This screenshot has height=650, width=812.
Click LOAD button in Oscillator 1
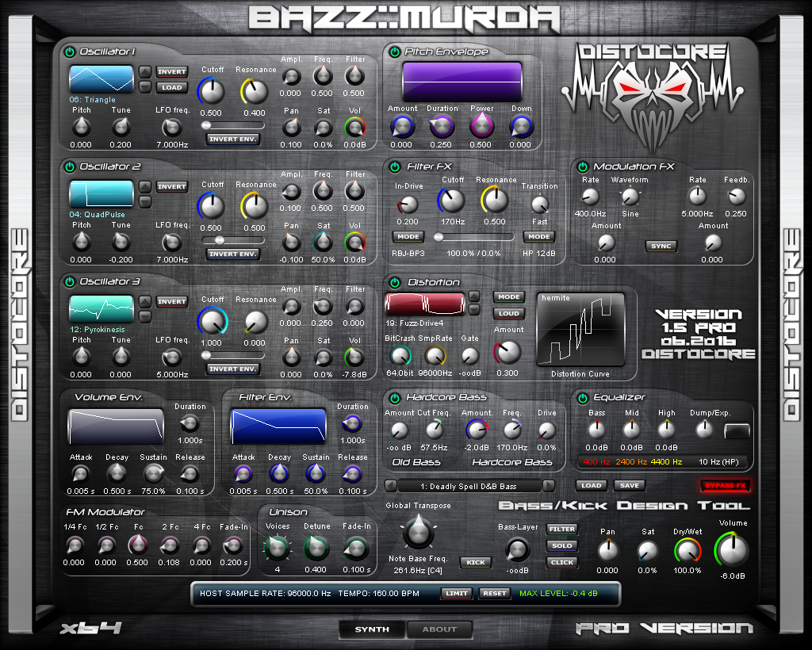172,87
